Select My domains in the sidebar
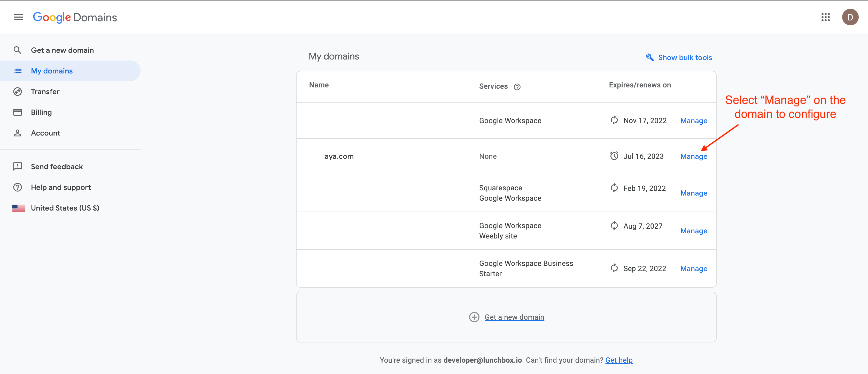Screen dimensions: 868x374 70,71
